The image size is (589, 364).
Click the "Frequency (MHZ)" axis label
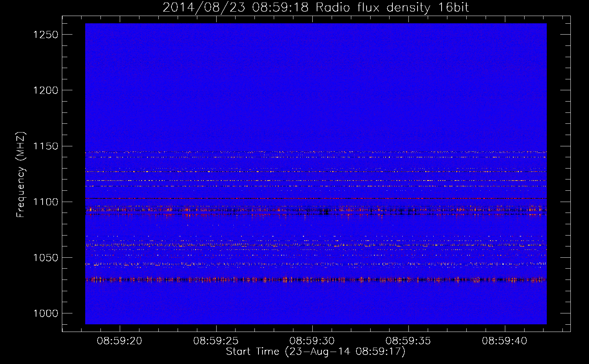pyautogui.click(x=21, y=175)
